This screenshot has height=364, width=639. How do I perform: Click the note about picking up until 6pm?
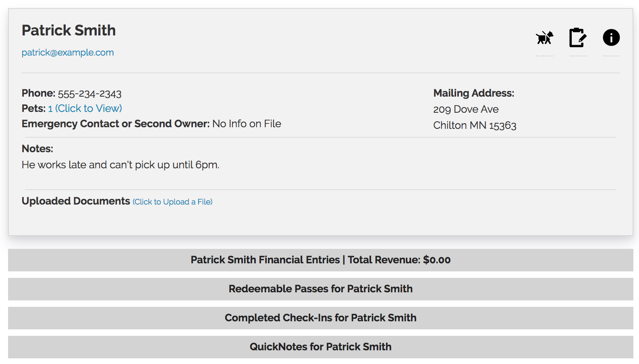tap(120, 165)
